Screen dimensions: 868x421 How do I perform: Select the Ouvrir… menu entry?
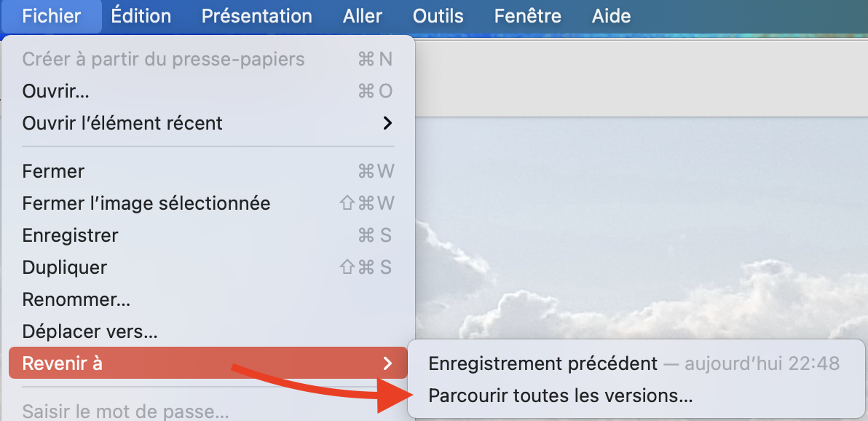coord(56,91)
